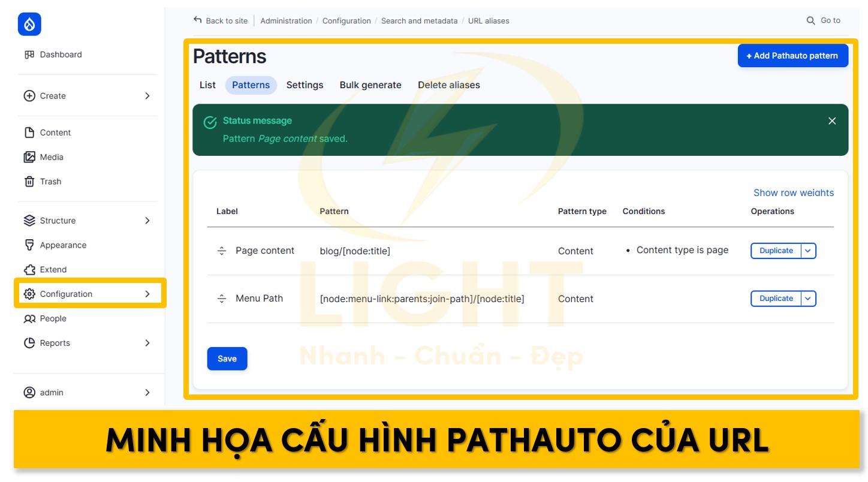Image resolution: width=868 pixels, height=482 pixels.
Task: Click the Go to search magnifier icon
Action: point(811,20)
